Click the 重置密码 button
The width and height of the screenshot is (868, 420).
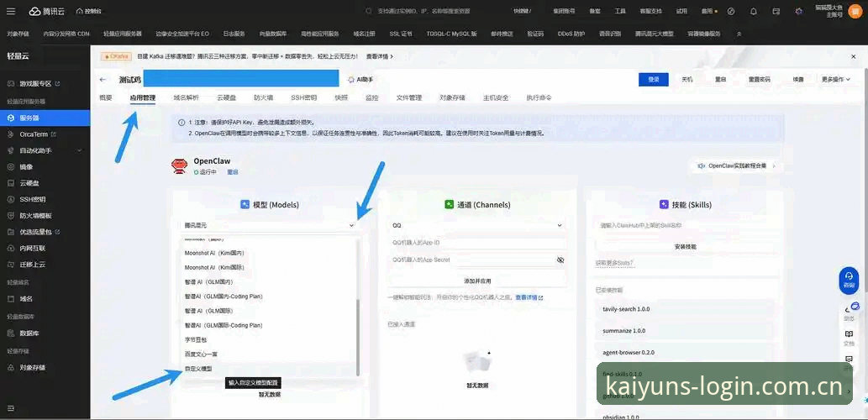pos(759,80)
